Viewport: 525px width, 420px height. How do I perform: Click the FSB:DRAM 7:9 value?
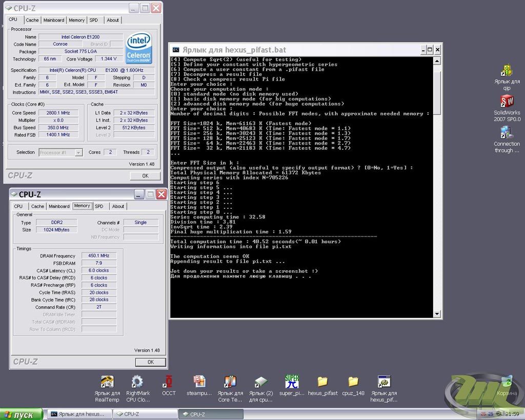click(99, 263)
